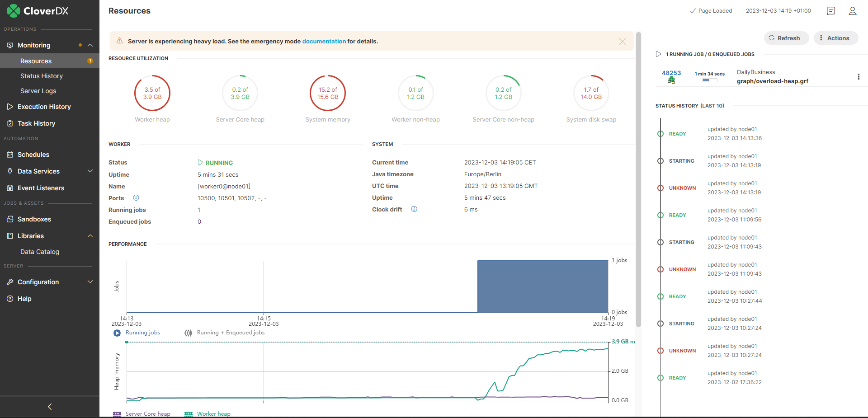
Task: Open the user profile icon
Action: coord(852,11)
